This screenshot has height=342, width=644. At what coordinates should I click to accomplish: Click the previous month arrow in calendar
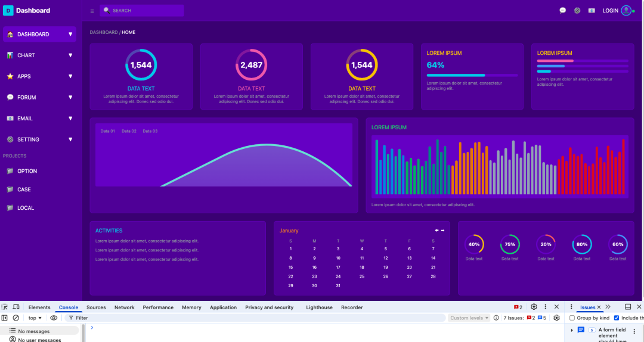coord(436,231)
